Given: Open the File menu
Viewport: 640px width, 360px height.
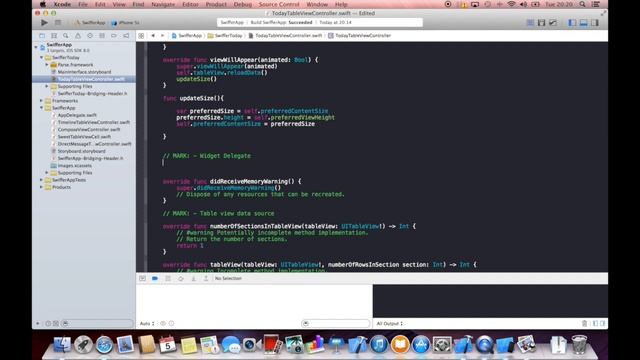Looking at the screenshot, I should pyautogui.click(x=83, y=4).
